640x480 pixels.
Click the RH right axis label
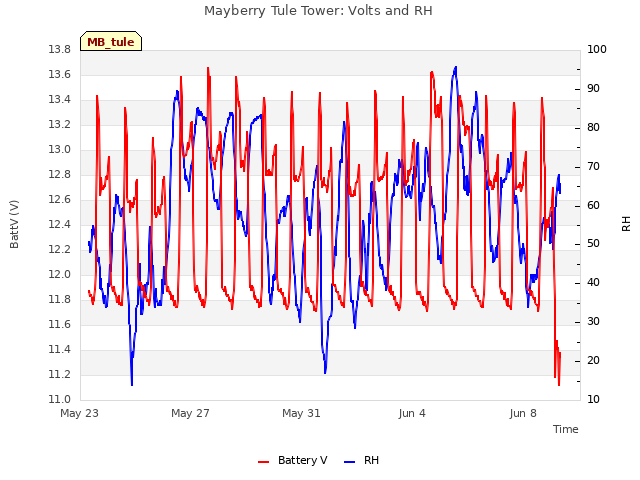[626, 224]
